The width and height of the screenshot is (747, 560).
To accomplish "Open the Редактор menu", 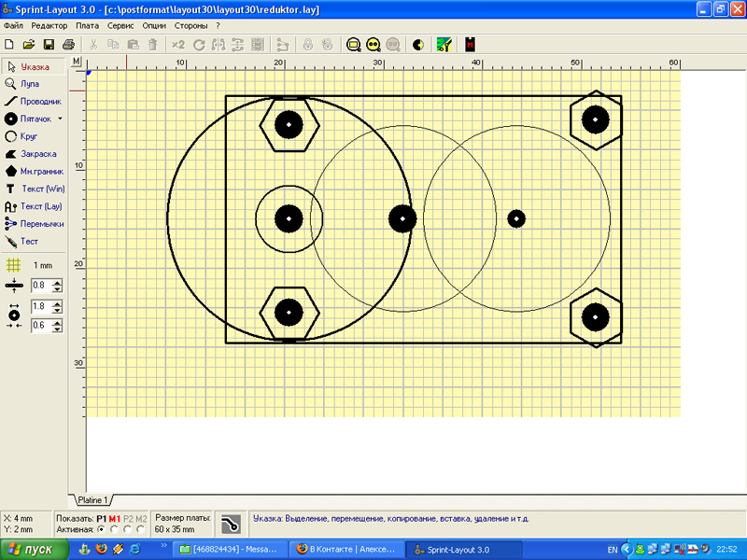I will (x=49, y=26).
